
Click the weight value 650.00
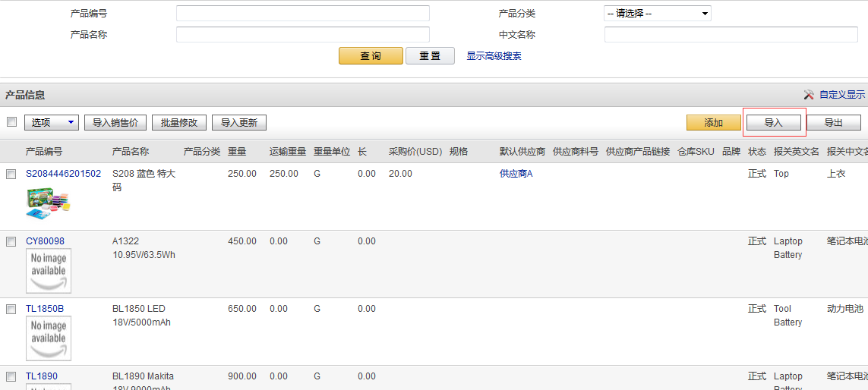[x=242, y=309]
